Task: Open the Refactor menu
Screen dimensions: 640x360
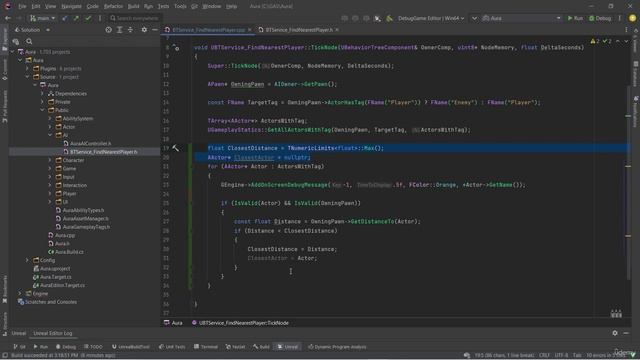Action: pos(113,6)
